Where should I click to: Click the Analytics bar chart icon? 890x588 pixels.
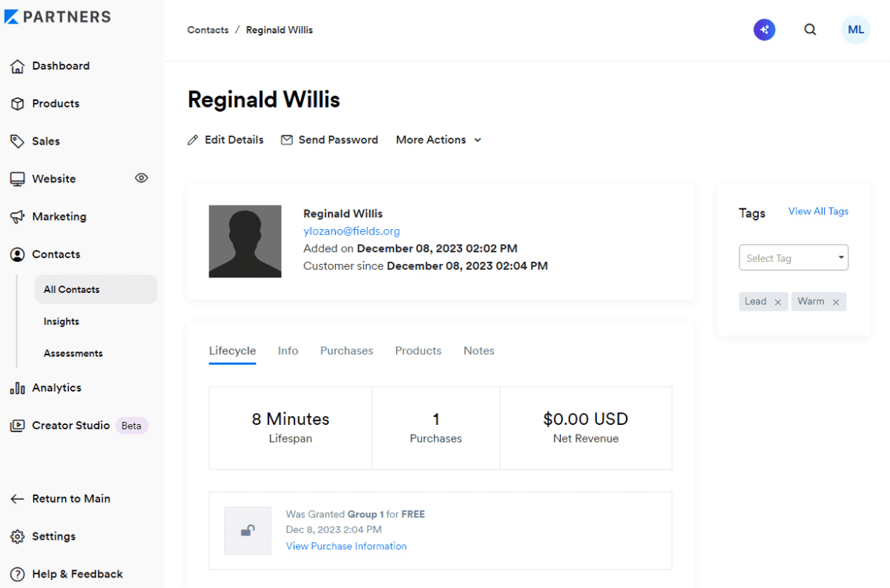coord(17,388)
